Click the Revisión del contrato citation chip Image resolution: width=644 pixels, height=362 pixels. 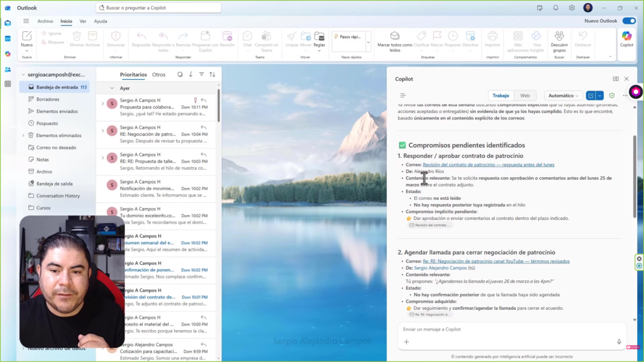click(430, 225)
